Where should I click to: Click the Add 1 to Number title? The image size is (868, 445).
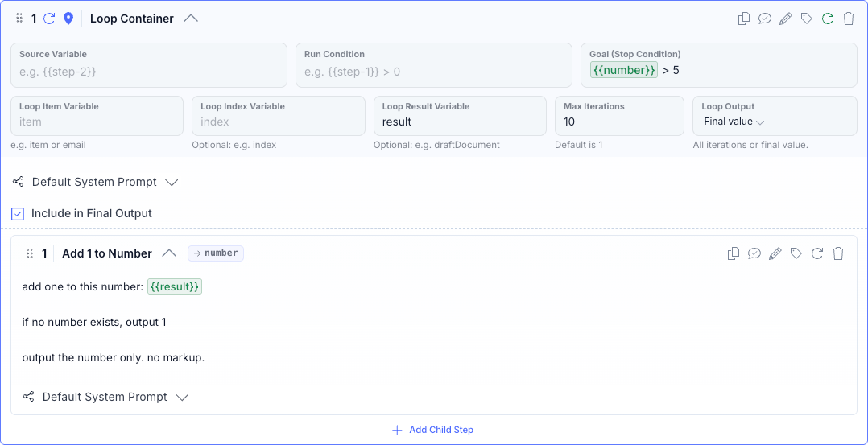point(107,253)
